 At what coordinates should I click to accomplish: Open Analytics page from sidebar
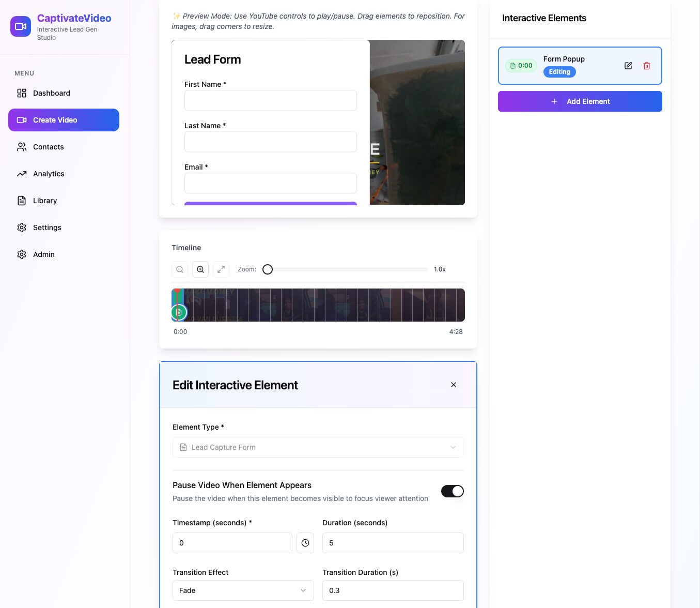tap(49, 174)
